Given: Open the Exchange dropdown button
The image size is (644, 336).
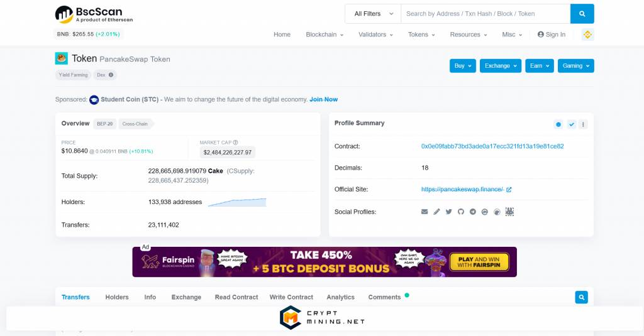Looking at the screenshot, I should (501, 66).
